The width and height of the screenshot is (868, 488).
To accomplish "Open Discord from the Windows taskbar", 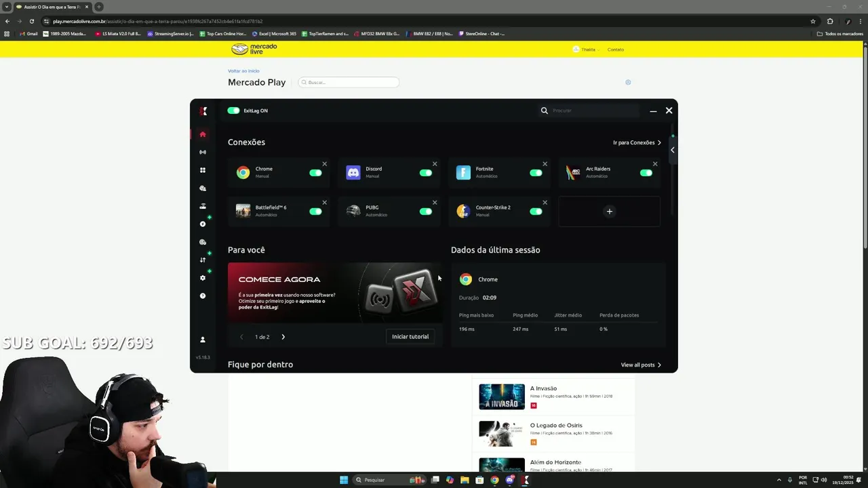I will 510,480.
